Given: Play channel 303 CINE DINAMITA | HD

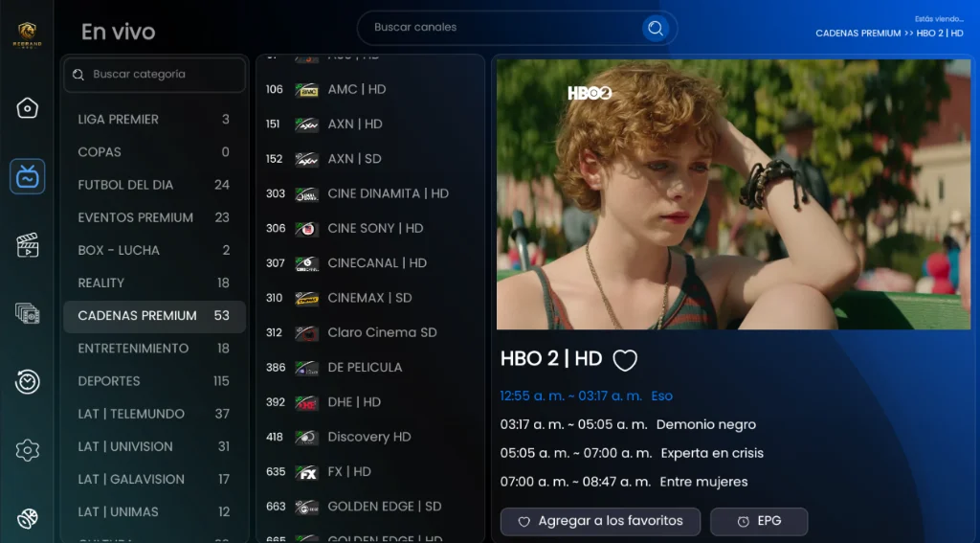Looking at the screenshot, I should pos(370,193).
